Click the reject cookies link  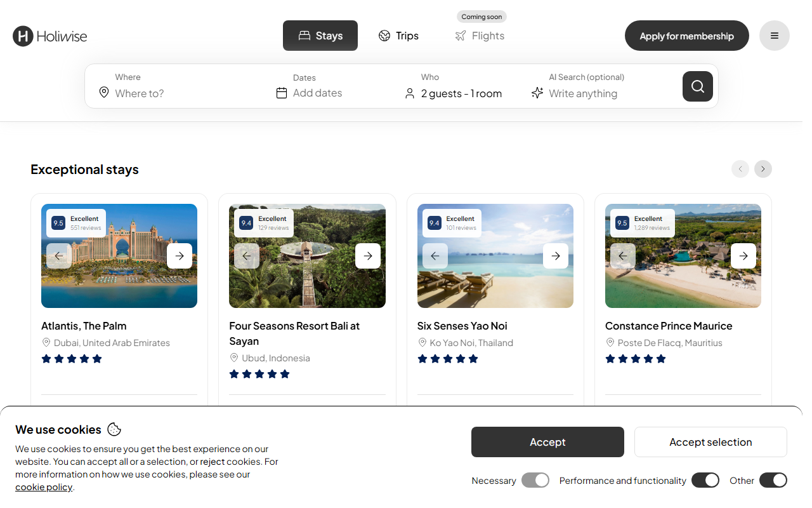[213, 462]
